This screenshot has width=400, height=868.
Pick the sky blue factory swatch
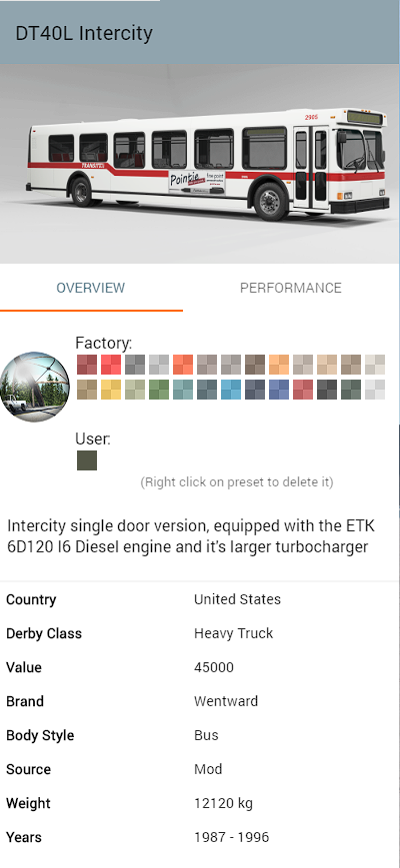tap(231, 390)
